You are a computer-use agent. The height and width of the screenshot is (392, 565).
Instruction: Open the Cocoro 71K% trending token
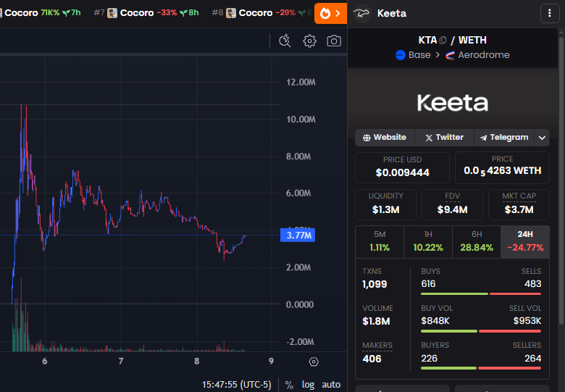[41, 13]
